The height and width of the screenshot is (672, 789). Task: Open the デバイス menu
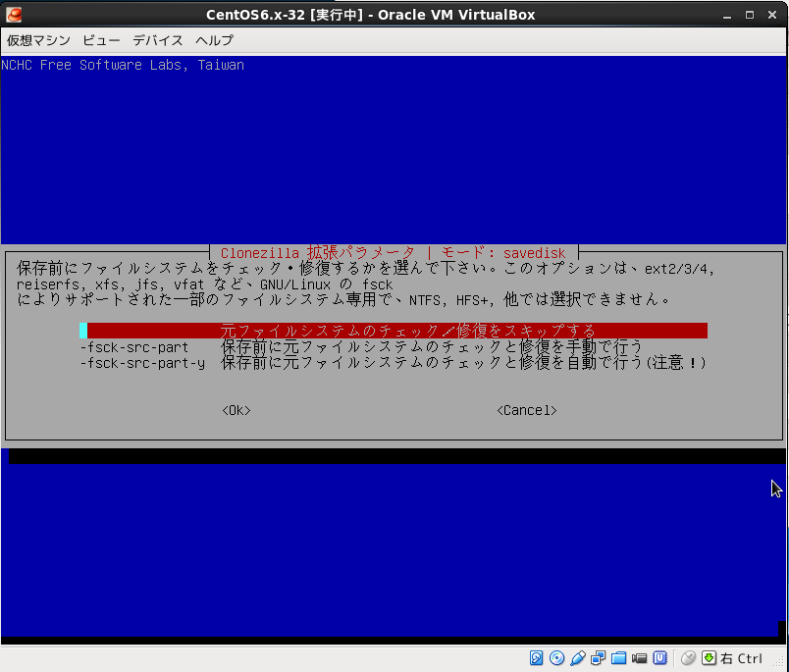158,40
